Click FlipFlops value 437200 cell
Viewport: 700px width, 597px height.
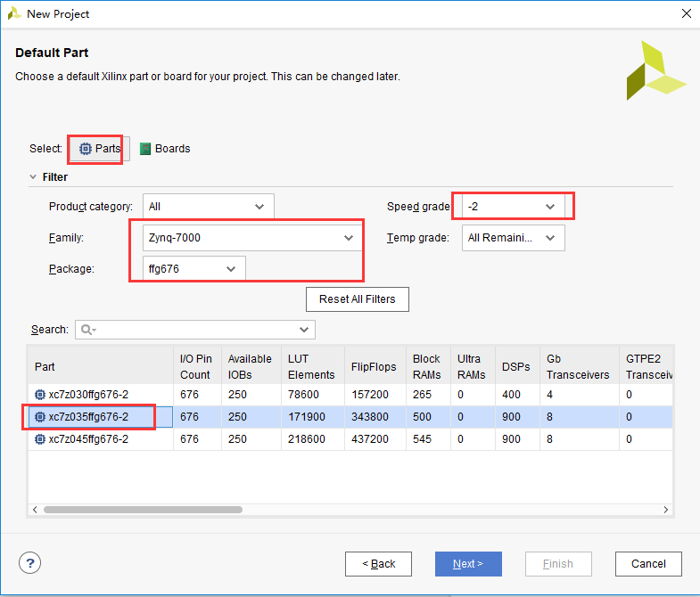click(x=375, y=439)
